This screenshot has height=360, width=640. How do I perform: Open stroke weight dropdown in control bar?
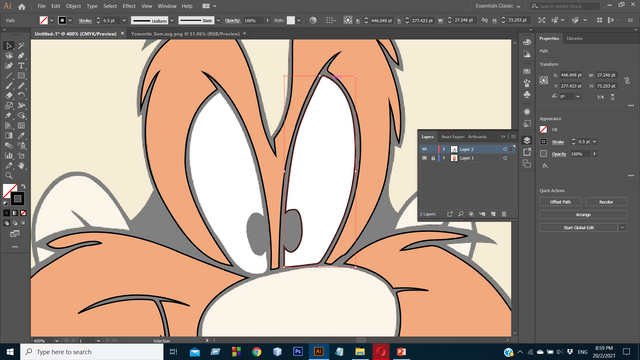coord(124,20)
